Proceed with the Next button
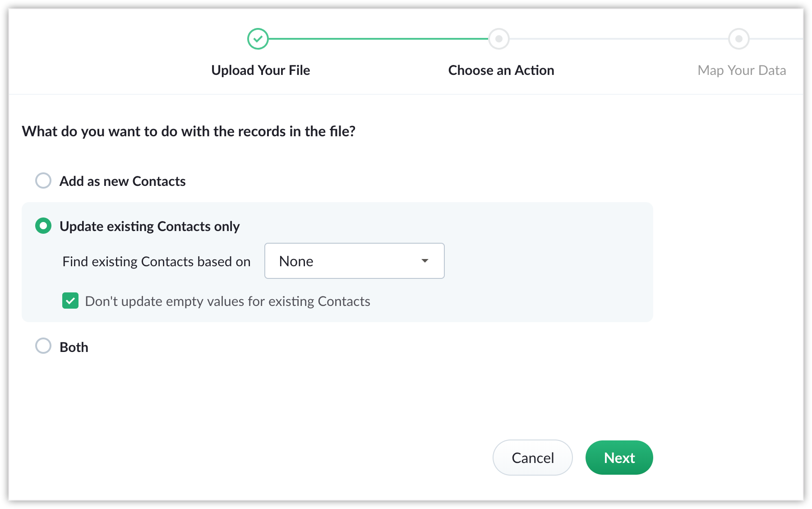Screen dimensions: 812x509 click(x=619, y=458)
